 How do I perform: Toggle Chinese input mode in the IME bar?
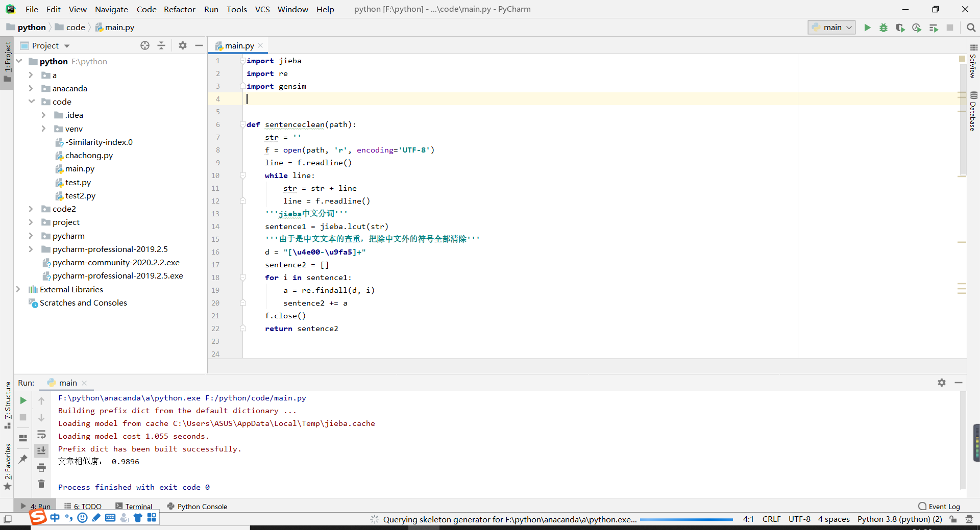[55, 518]
